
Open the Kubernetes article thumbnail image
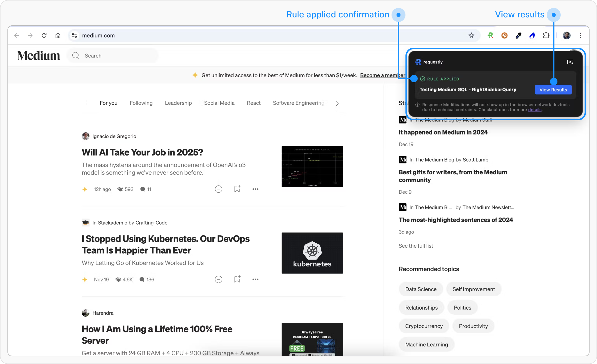(x=312, y=253)
